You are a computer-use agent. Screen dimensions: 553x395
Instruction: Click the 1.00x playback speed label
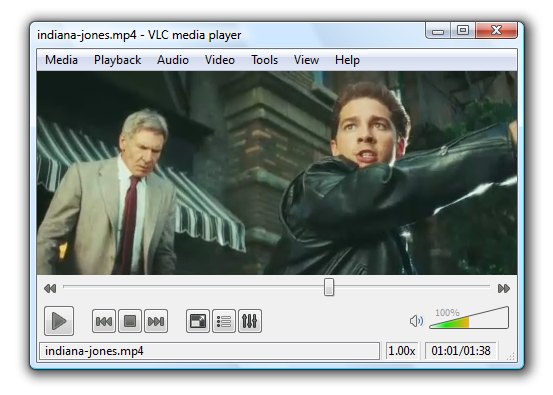(402, 351)
